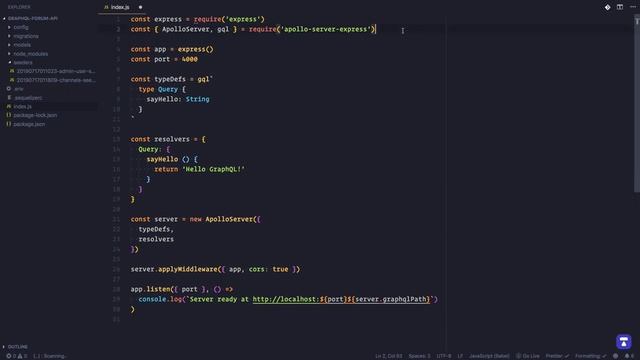
Task: Open the .env file
Action: 19,89
